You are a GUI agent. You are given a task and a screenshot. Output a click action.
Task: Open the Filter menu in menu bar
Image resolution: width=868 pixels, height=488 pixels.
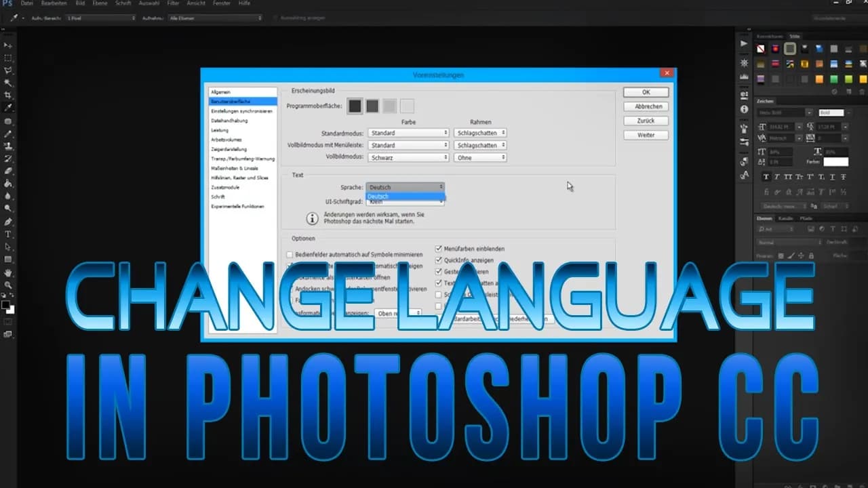click(x=173, y=3)
